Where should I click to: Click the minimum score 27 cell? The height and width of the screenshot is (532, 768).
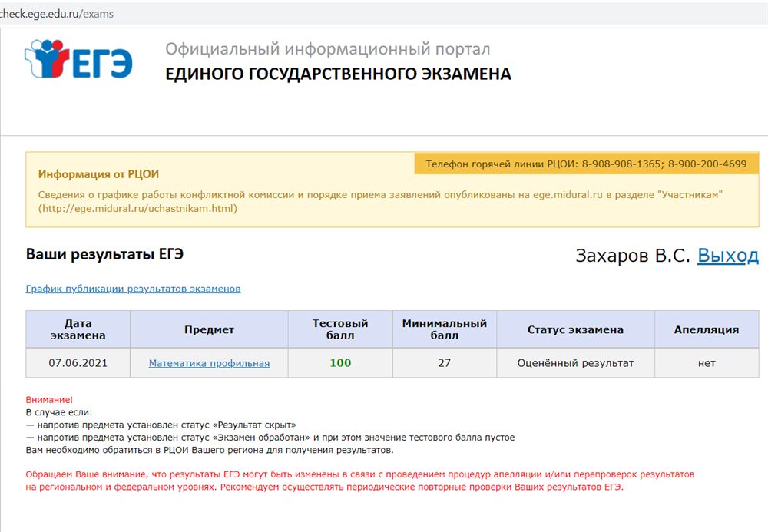click(x=445, y=363)
